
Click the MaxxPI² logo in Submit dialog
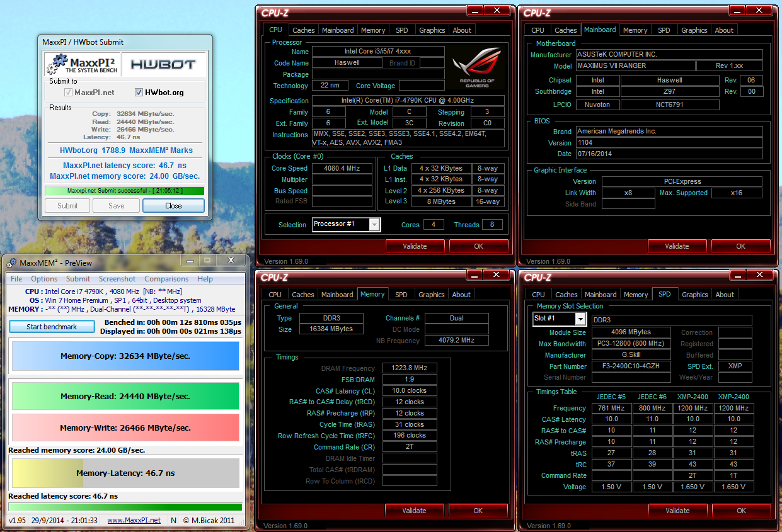[82, 64]
